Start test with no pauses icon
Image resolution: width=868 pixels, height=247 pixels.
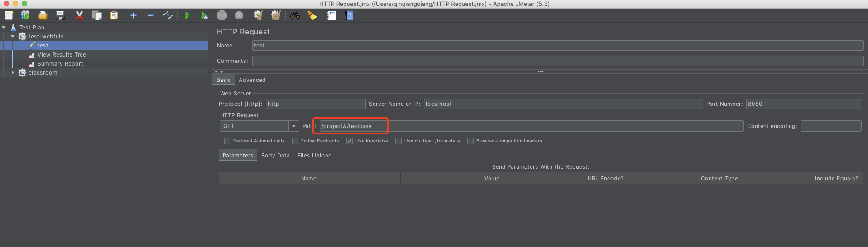[205, 15]
